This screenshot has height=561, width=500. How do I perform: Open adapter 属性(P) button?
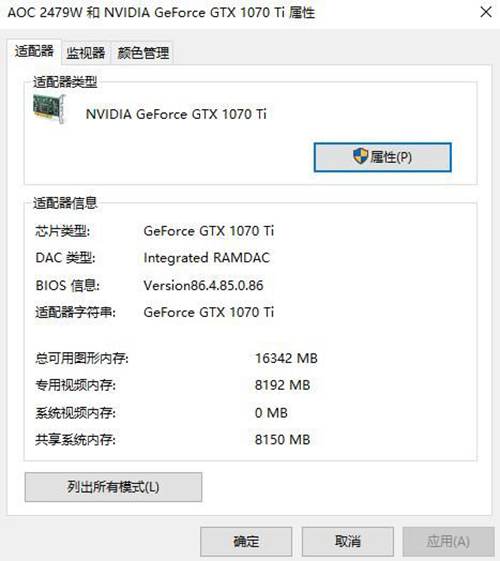(383, 157)
